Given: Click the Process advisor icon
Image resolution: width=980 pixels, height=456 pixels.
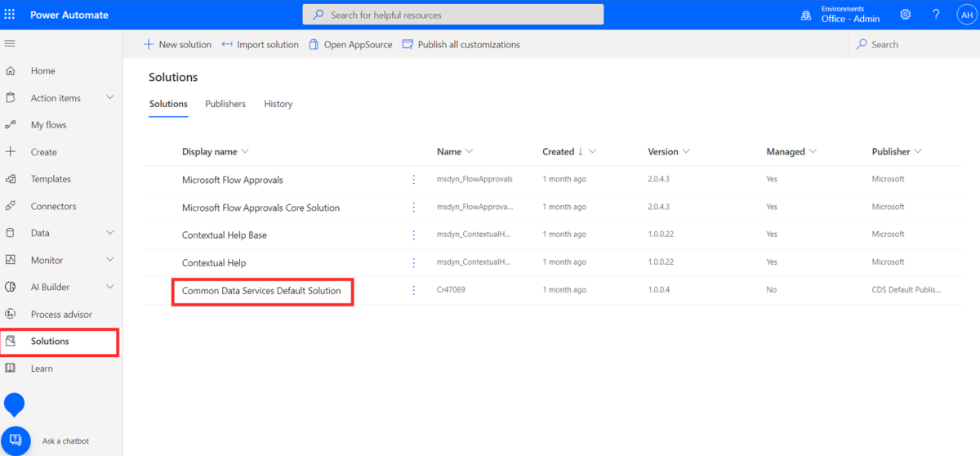Looking at the screenshot, I should point(11,314).
